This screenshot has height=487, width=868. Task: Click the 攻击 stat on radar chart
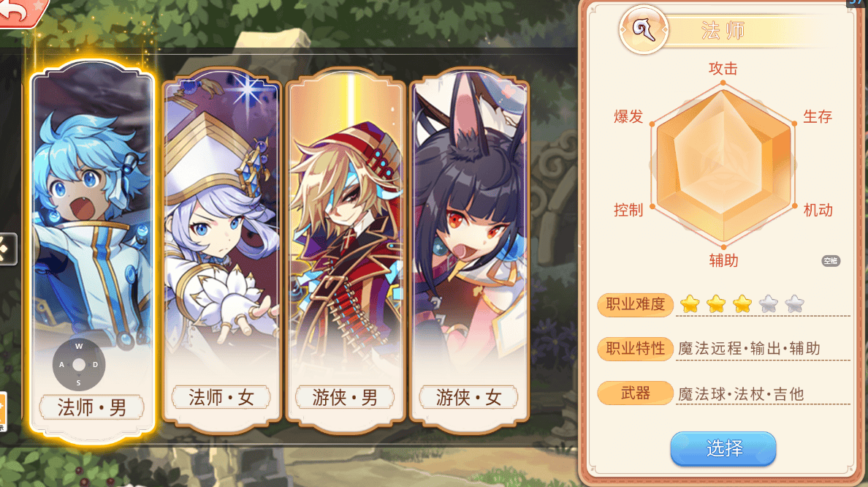[x=723, y=69]
